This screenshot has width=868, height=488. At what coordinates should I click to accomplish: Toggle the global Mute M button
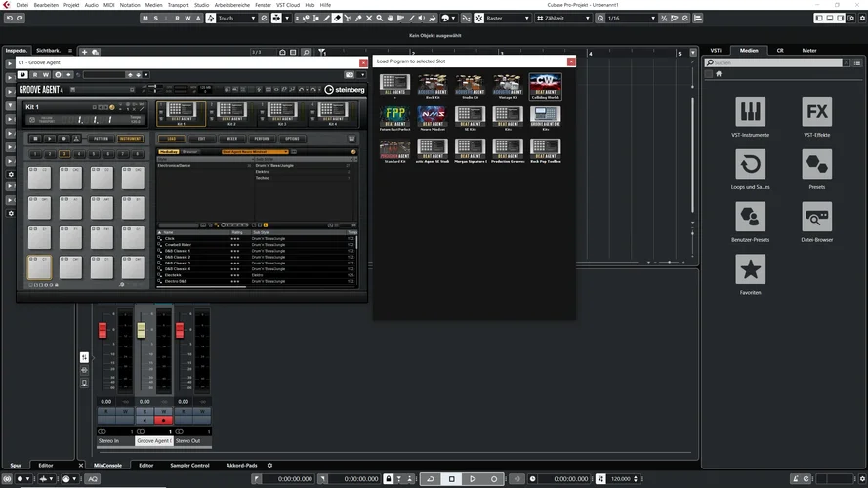(x=145, y=18)
